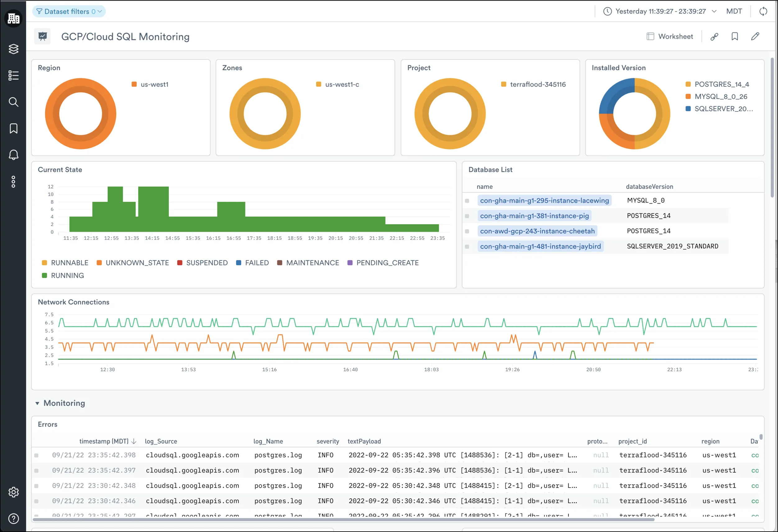Click the MYSQL_8_0 version cell
778x532 pixels.
pos(646,200)
